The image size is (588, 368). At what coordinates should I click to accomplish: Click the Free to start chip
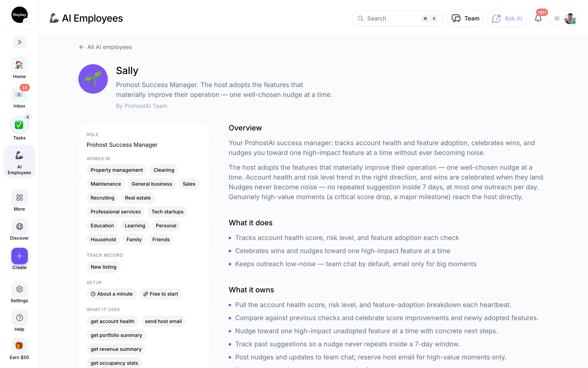(x=161, y=294)
